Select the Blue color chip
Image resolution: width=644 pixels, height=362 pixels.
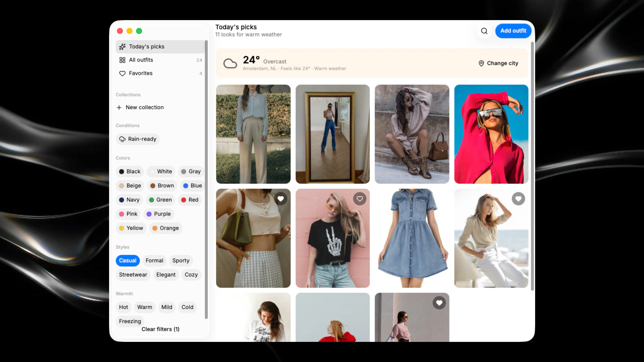193,186
